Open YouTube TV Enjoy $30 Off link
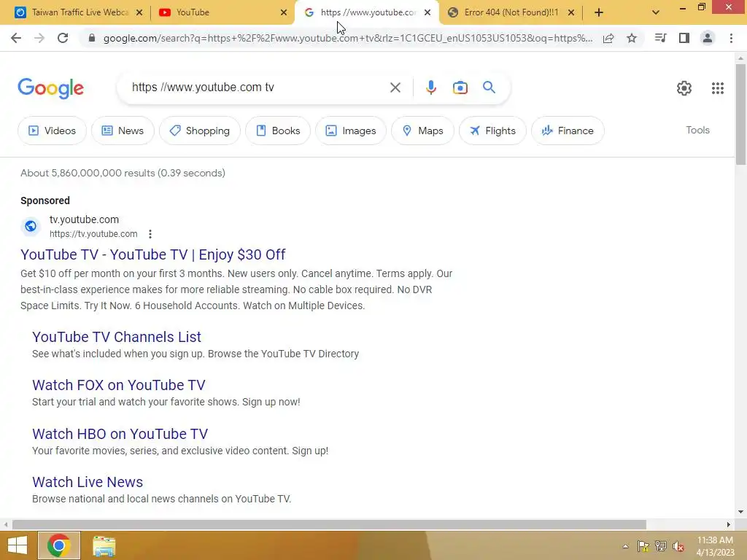Screen dimensions: 747x560 [153, 254]
